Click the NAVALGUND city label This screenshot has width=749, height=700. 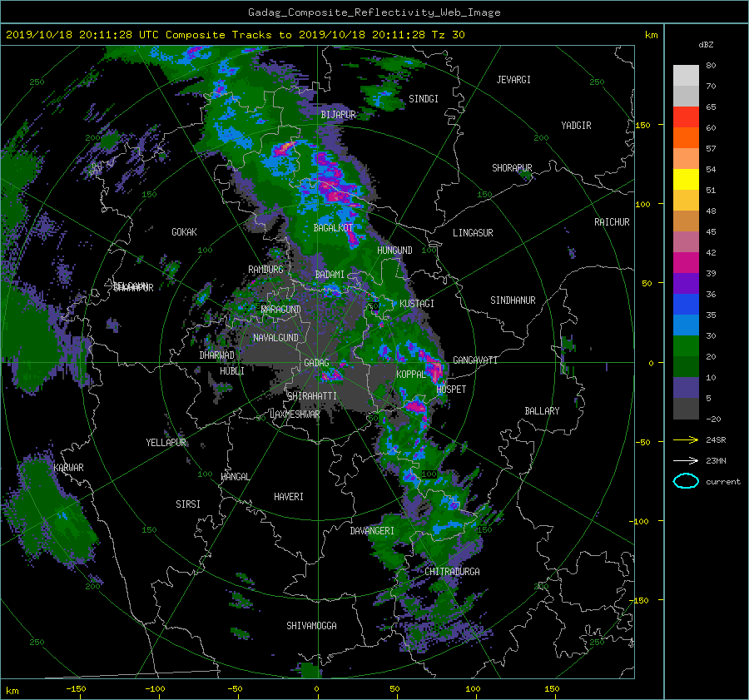tap(275, 337)
